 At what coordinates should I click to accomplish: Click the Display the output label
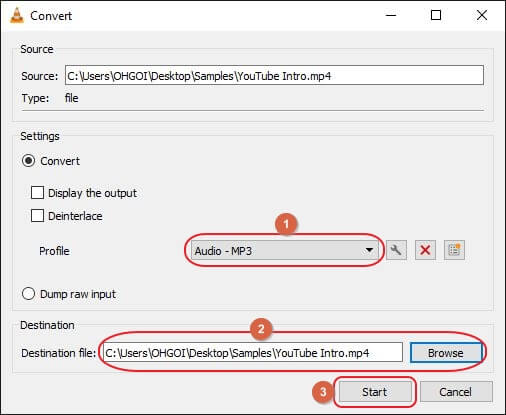click(x=93, y=193)
